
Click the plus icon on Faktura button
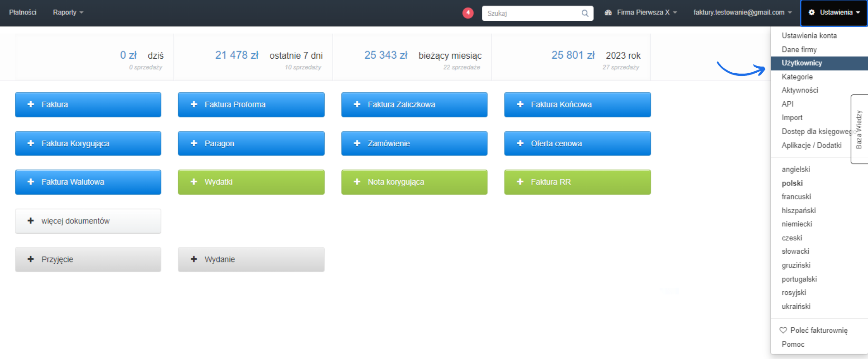point(31,104)
